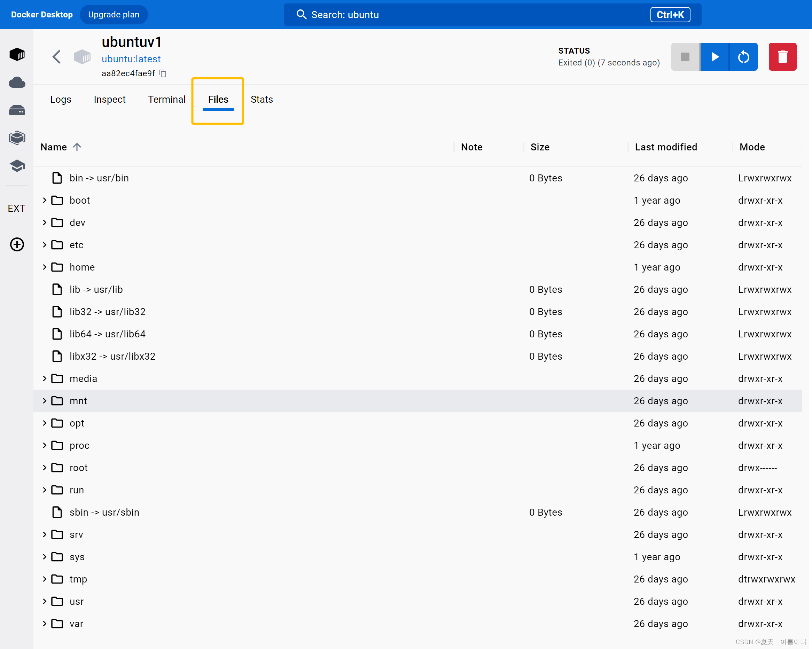Image resolution: width=812 pixels, height=649 pixels.
Task: Open the Containers sidebar icon
Action: (x=17, y=54)
